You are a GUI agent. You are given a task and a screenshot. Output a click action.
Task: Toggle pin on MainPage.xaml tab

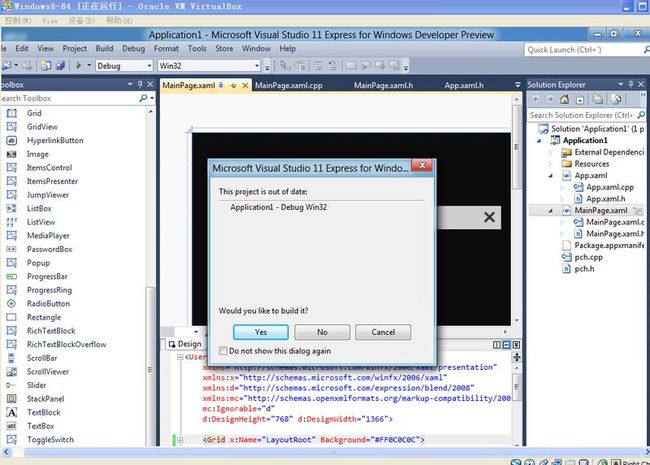pos(233,85)
